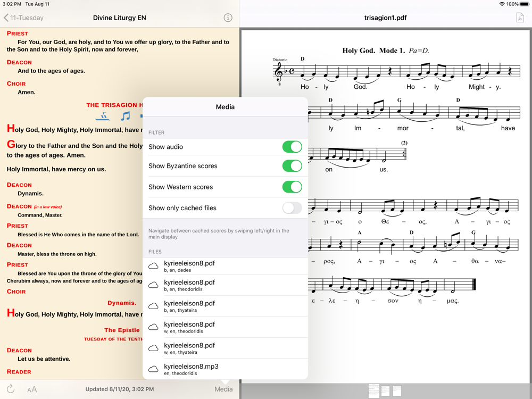Tap the Media button in bottom bar
This screenshot has width=532, height=399.
coord(223,389)
